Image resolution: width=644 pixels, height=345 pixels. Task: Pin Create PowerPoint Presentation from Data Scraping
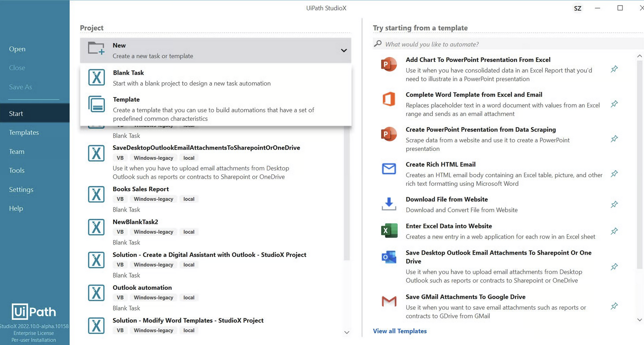point(614,139)
